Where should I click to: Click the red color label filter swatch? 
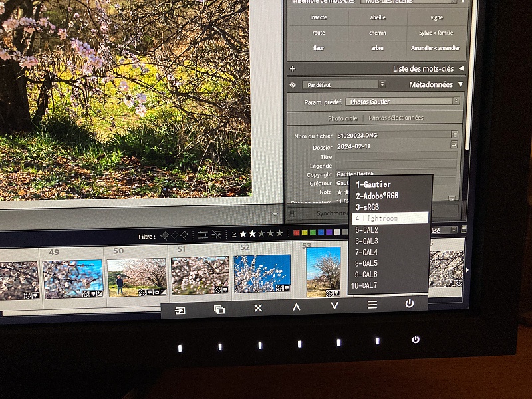click(296, 233)
